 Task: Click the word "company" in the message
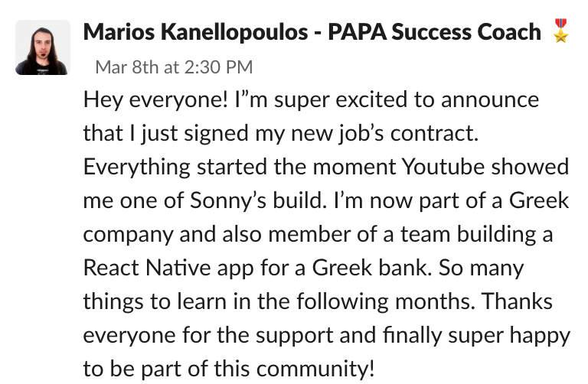pos(128,235)
